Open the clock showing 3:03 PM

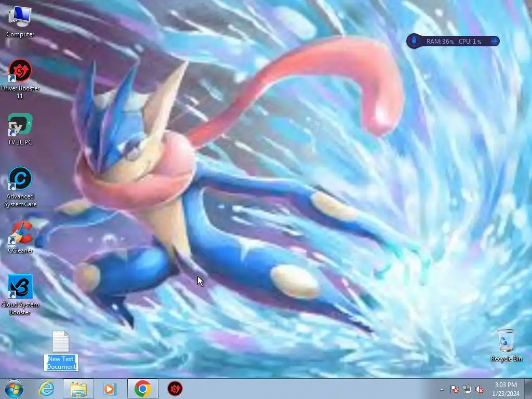pyautogui.click(x=506, y=389)
